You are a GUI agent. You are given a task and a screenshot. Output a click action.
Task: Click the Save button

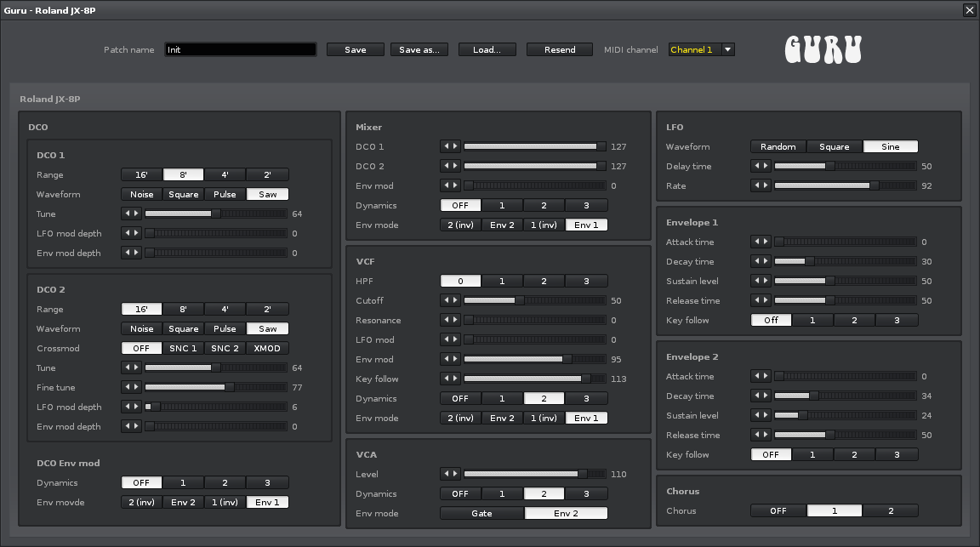356,49
